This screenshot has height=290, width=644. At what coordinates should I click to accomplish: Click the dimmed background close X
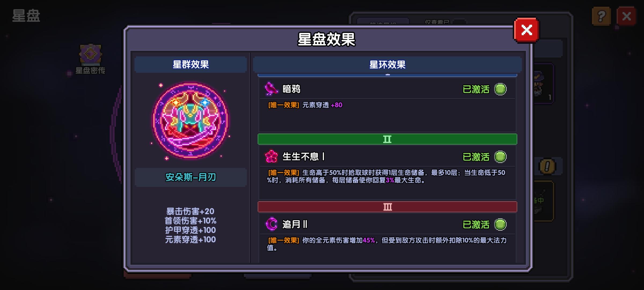(x=626, y=16)
